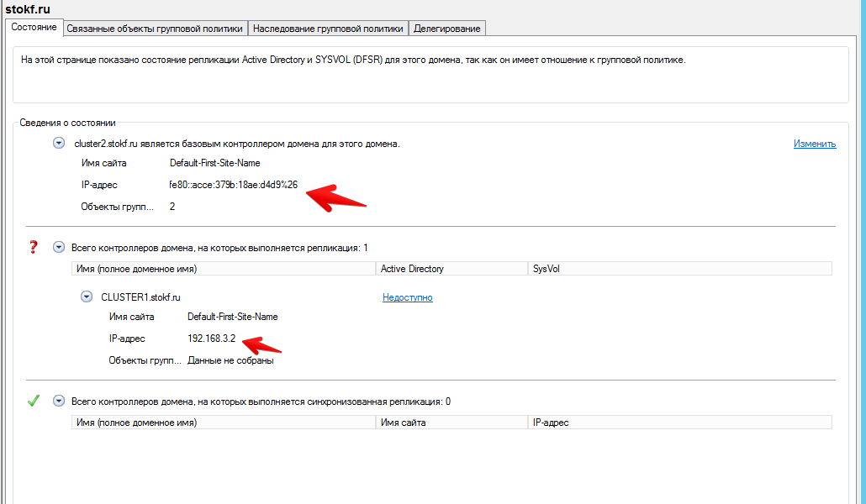The image size is (866, 504).
Task: Click the Имя (полное доменное имя) header in replication table
Action: pyautogui.click(x=224, y=269)
